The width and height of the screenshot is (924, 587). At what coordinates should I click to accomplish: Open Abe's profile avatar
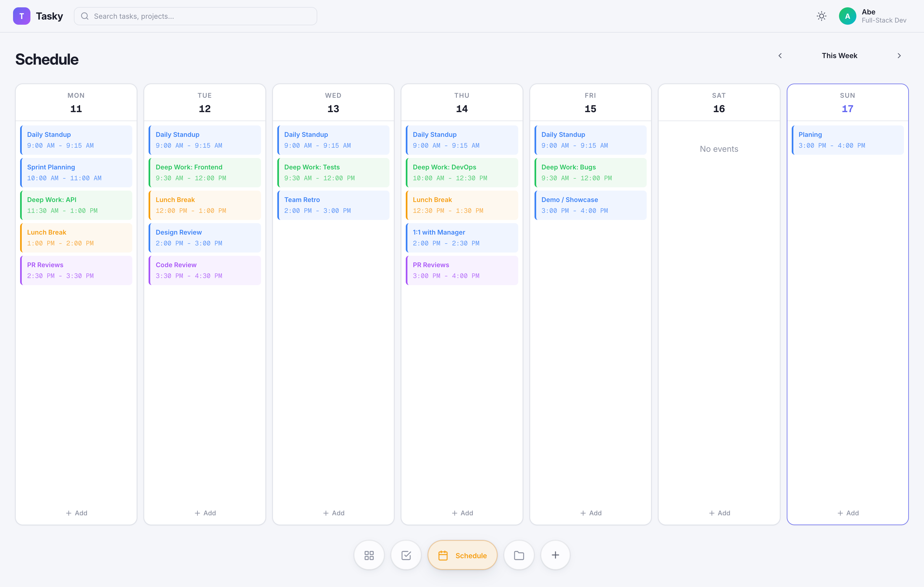pos(847,16)
